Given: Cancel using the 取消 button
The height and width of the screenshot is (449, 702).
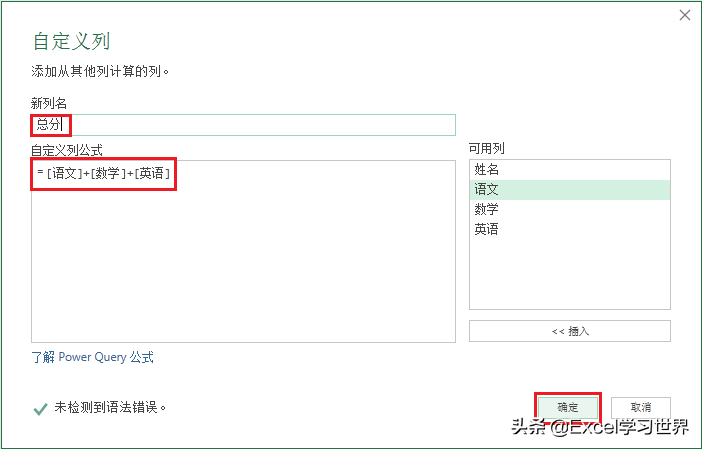Looking at the screenshot, I should pos(641,407).
